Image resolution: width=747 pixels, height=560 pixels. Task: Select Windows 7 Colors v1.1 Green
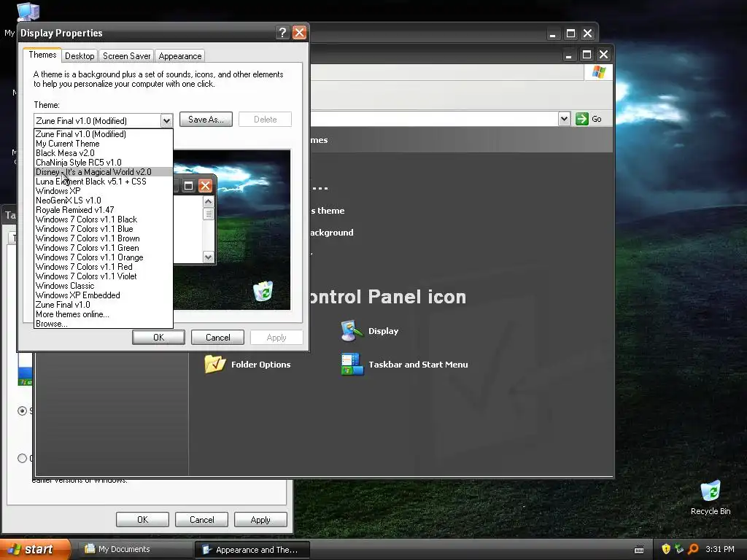[x=104, y=248]
